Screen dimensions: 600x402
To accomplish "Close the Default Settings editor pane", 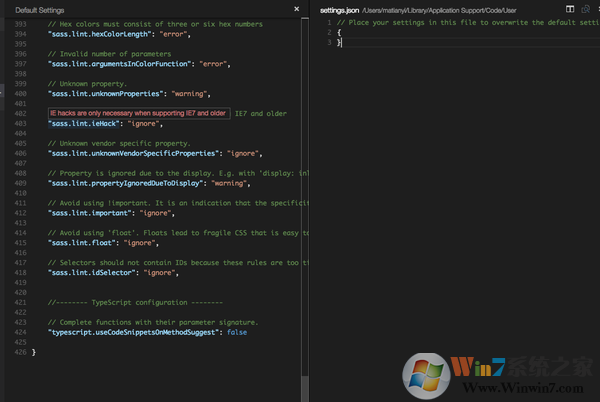I will pos(297,9).
